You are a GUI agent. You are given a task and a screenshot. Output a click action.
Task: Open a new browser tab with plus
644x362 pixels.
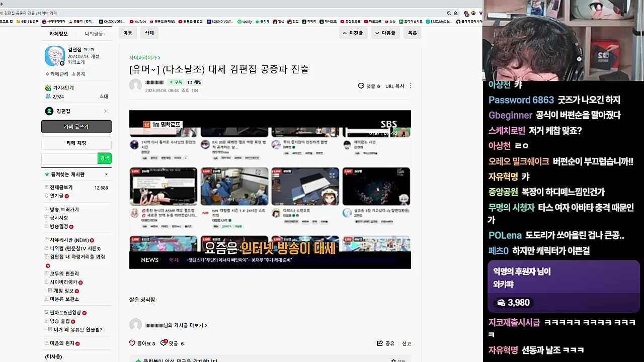pos(2,4)
